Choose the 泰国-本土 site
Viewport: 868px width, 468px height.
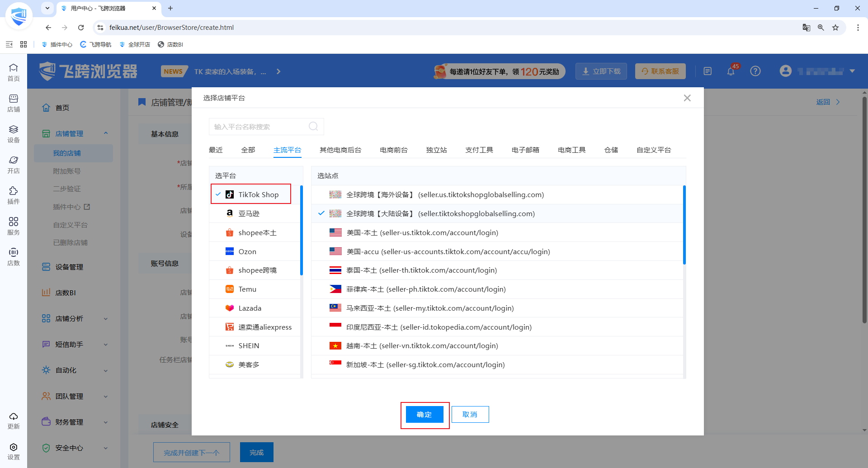click(497, 270)
